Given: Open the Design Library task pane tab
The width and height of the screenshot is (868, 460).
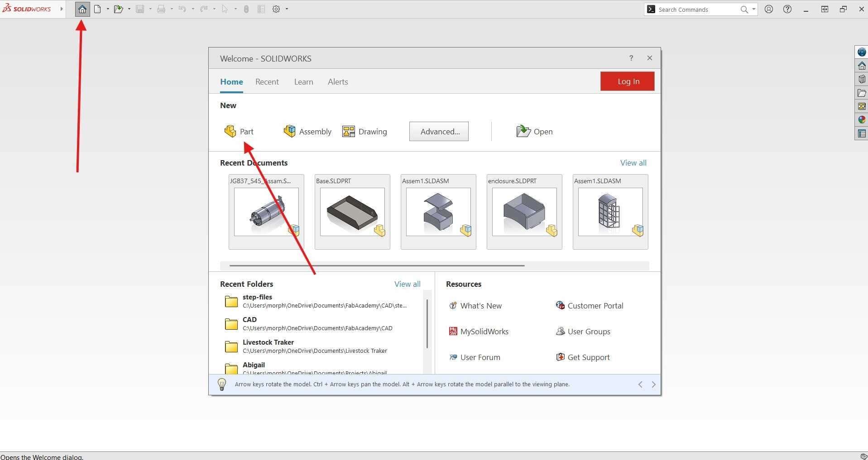Looking at the screenshot, I should tap(862, 79).
